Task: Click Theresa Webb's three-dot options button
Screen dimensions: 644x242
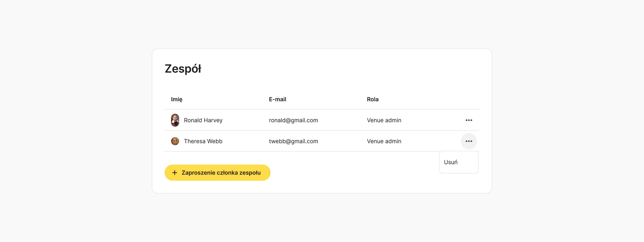Action: tap(469, 141)
